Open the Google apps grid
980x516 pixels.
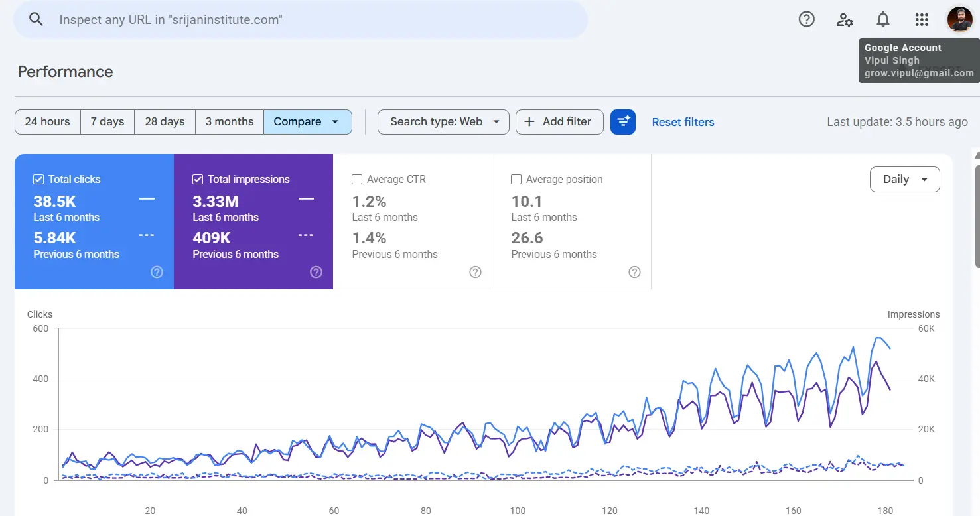[x=922, y=19]
